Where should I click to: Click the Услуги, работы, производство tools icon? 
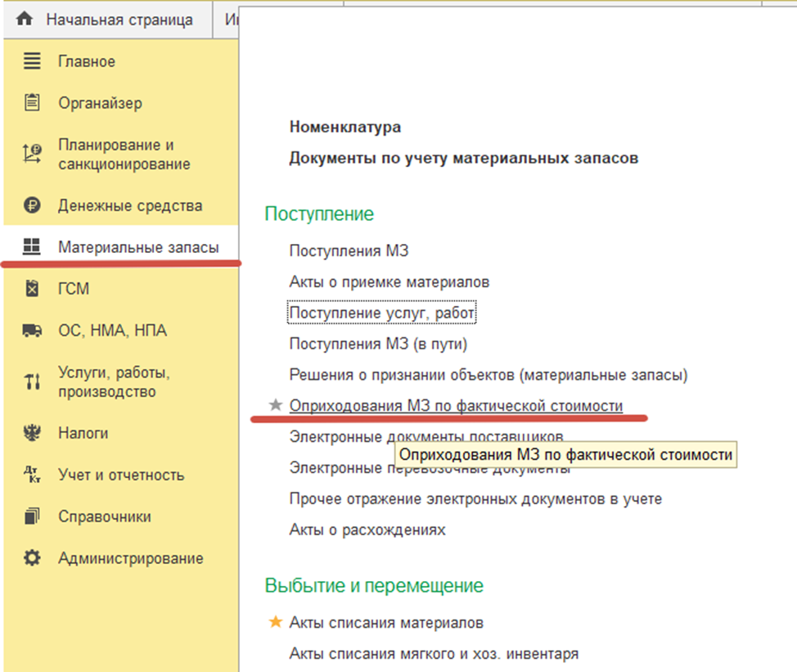pyautogui.click(x=32, y=381)
